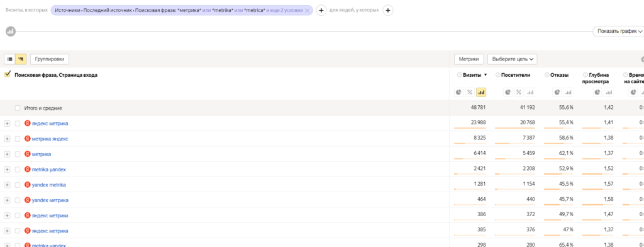Check the метрика row checkbox
The image size is (644, 247).
point(17,154)
